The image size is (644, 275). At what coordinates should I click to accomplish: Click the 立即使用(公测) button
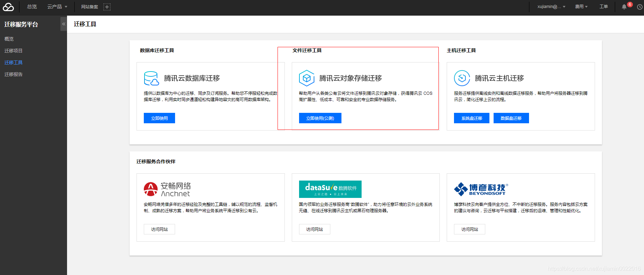click(x=320, y=118)
